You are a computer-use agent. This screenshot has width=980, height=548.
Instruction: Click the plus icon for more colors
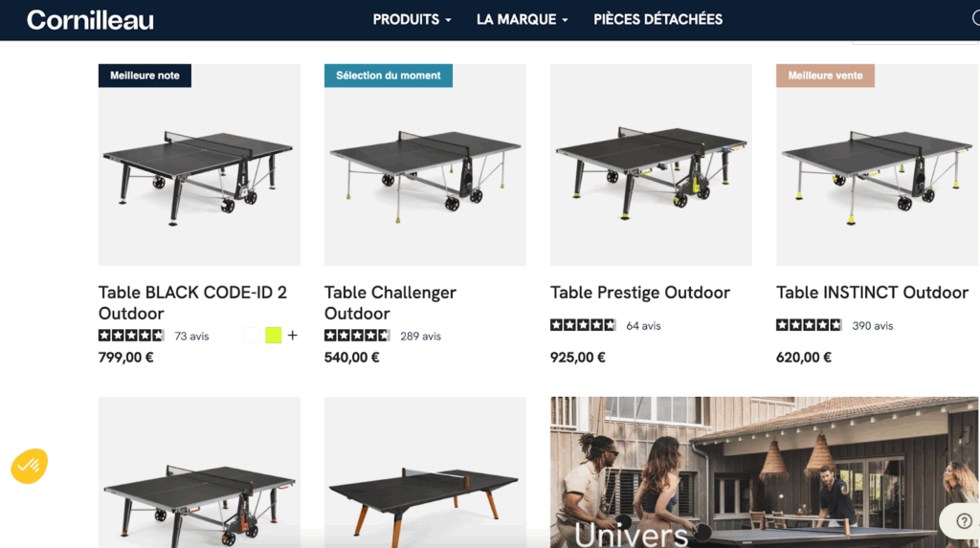tap(293, 336)
